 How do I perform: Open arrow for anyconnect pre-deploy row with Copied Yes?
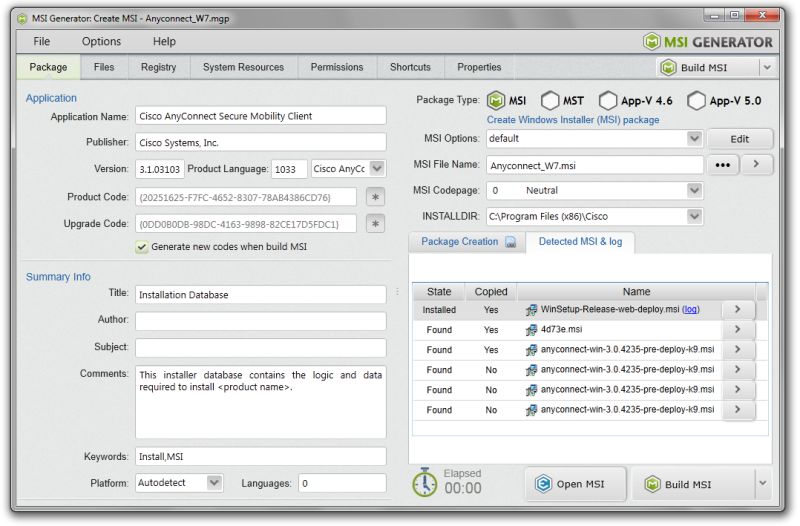click(738, 349)
